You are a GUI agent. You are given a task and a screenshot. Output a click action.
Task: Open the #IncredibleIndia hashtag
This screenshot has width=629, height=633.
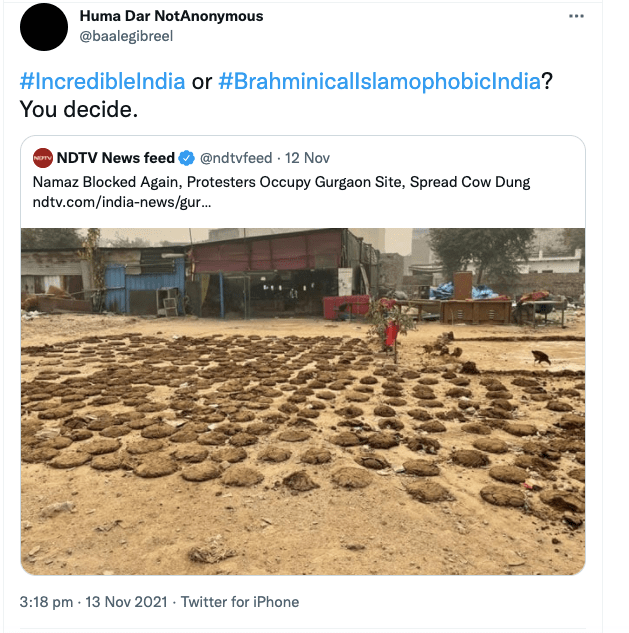coord(102,81)
